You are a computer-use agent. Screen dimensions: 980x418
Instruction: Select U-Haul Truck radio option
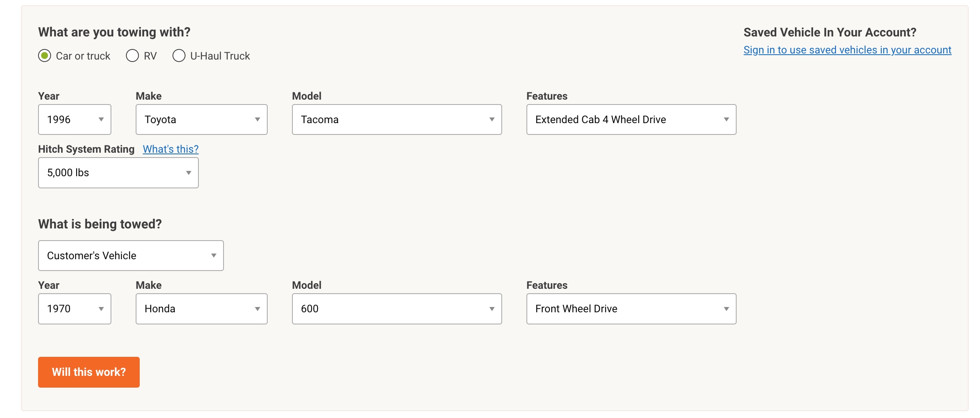pyautogui.click(x=179, y=55)
